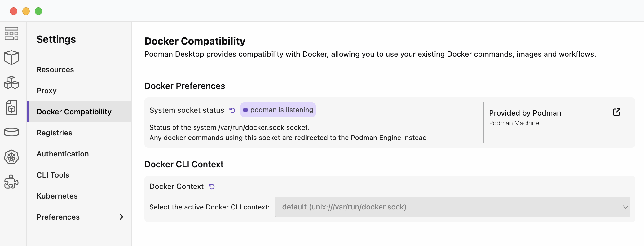Open the Containers view icon
Screen dimensions: 644x246
pos(11,58)
